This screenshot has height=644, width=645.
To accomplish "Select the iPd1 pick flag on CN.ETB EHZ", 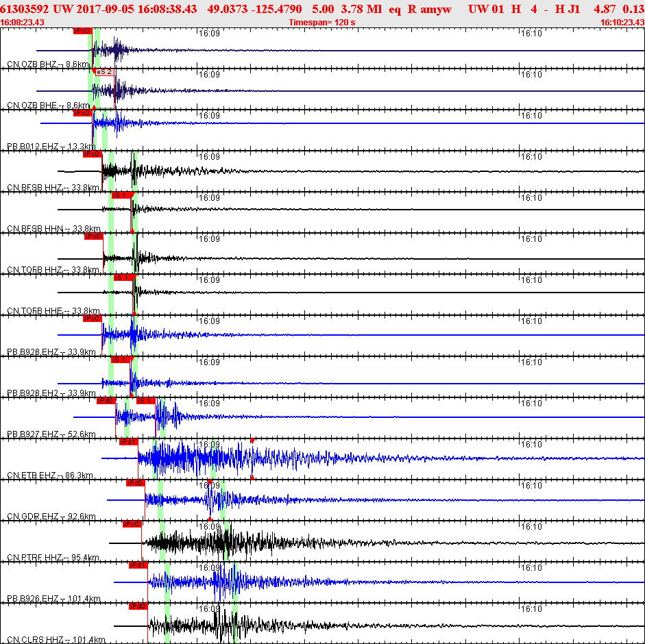I will pos(128,442).
